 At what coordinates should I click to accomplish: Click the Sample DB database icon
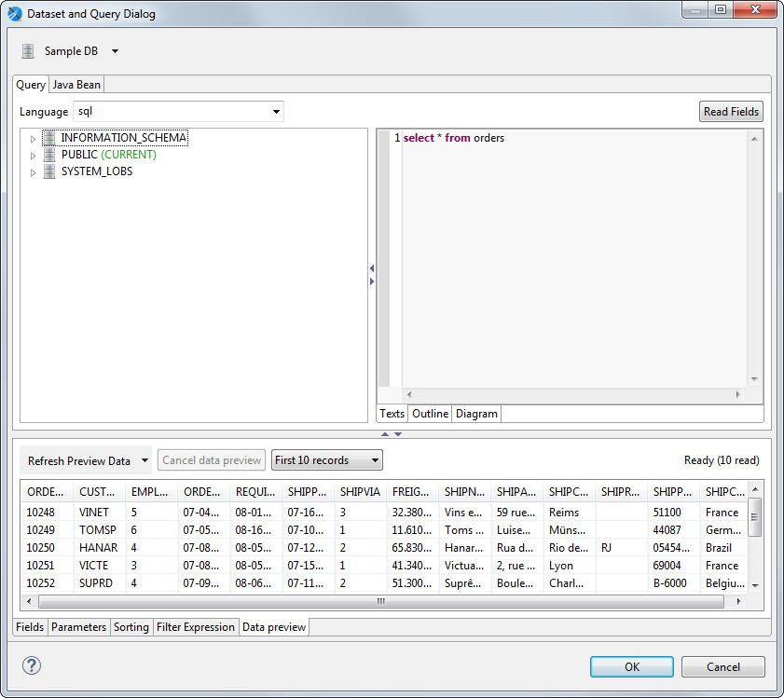pos(28,51)
